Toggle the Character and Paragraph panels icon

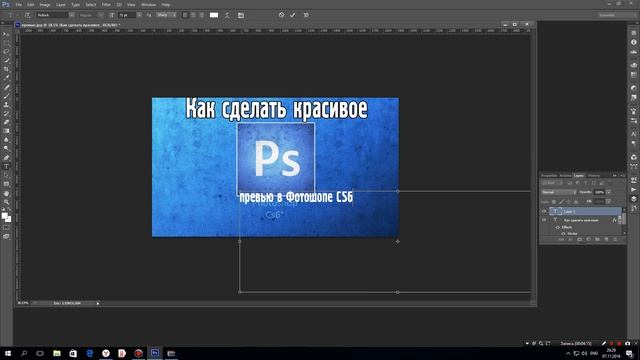[x=241, y=15]
